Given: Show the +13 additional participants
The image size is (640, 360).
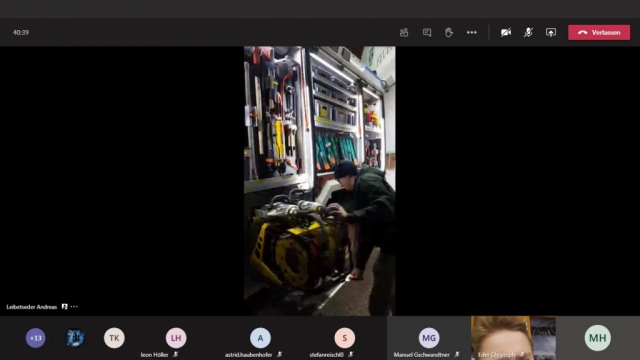Looking at the screenshot, I should pyautogui.click(x=36, y=338).
